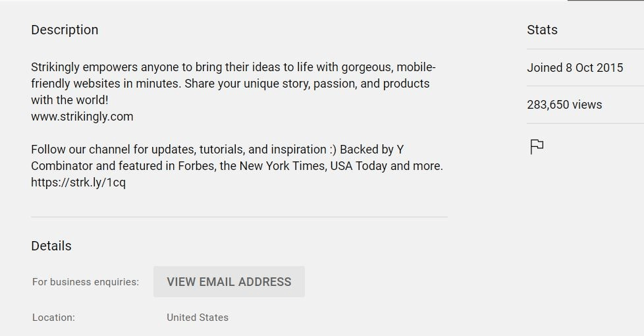Click the 283,650 views count
644x336 pixels.
click(x=564, y=105)
